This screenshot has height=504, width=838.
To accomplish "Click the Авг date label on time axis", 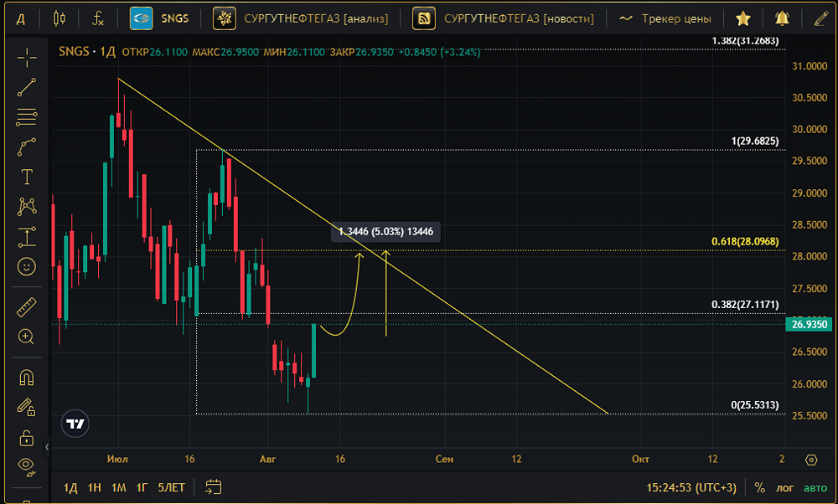I will pyautogui.click(x=268, y=459).
